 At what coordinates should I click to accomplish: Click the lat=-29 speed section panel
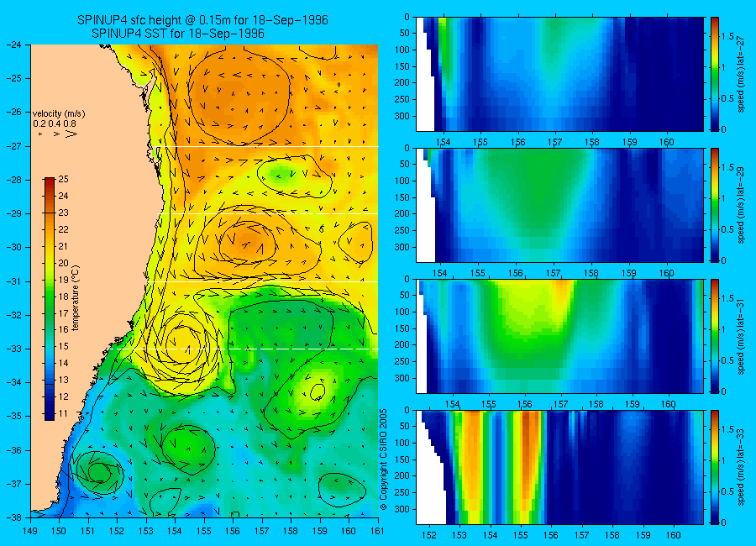(559, 205)
